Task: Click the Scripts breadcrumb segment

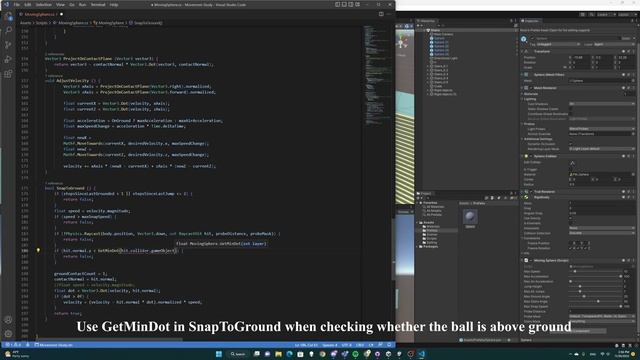Action: pos(42,23)
